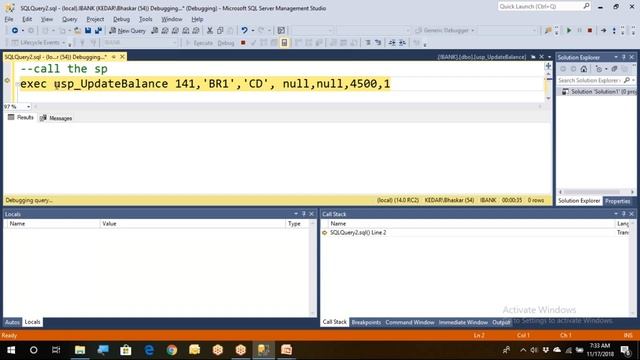Viewport: 640px width, 360px height.
Task: Click the Cancel Executing Query red icon
Action: coord(243,42)
